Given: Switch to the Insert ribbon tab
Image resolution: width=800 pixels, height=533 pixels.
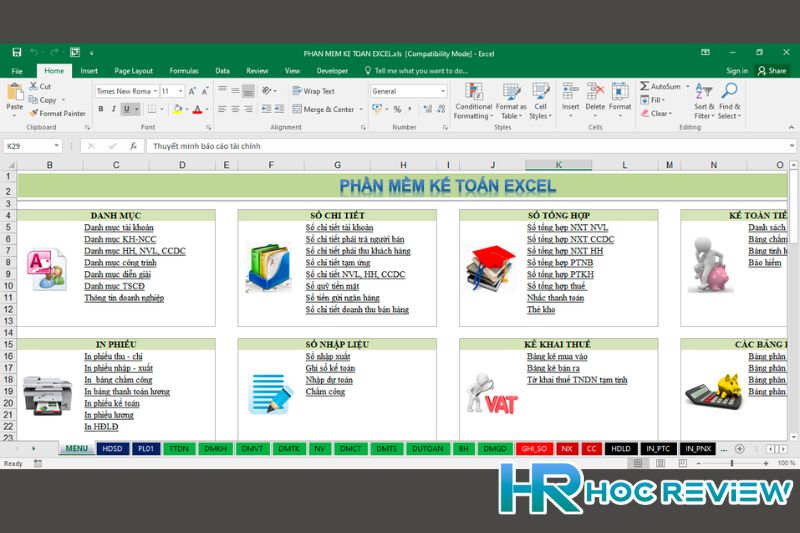Looking at the screenshot, I should pyautogui.click(x=89, y=71).
